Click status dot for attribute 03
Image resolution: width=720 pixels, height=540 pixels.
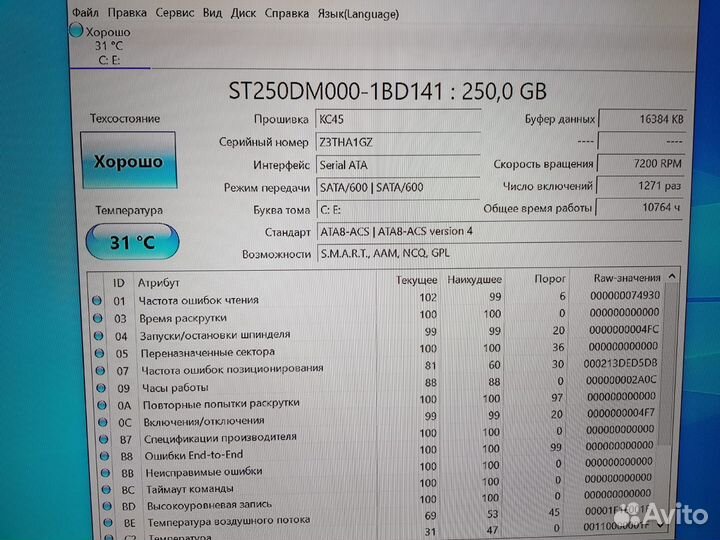[97, 318]
